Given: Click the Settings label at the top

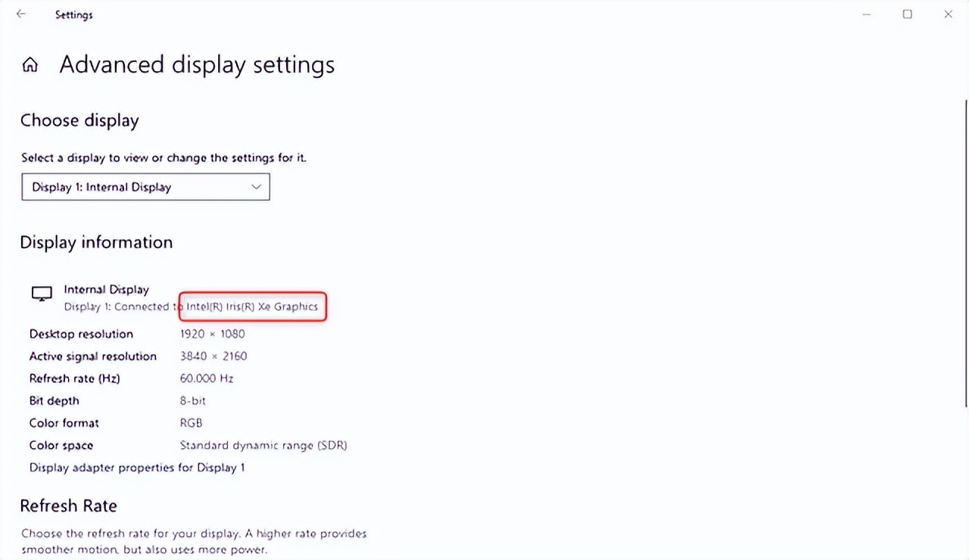Looking at the screenshot, I should pyautogui.click(x=73, y=14).
